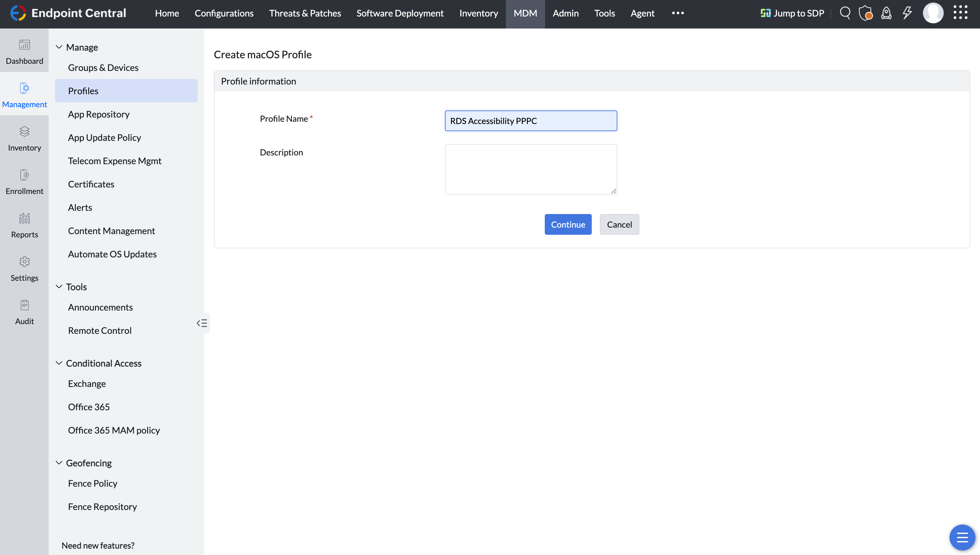Collapse the left navigation panel
This screenshot has height=555, width=980.
pyautogui.click(x=202, y=323)
